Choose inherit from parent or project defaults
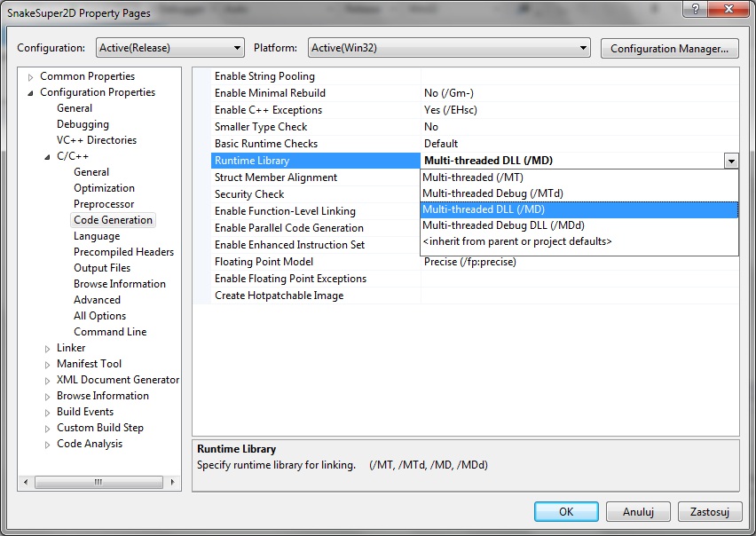The height and width of the screenshot is (536, 756). [x=579, y=241]
